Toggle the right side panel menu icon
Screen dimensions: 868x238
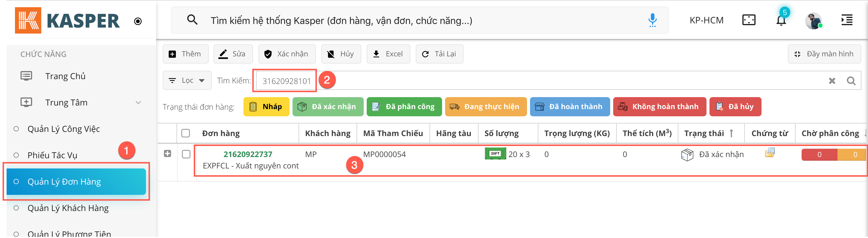(846, 20)
